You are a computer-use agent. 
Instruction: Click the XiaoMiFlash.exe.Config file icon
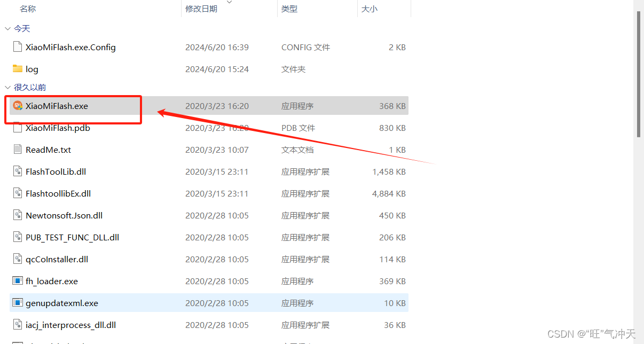pos(18,47)
